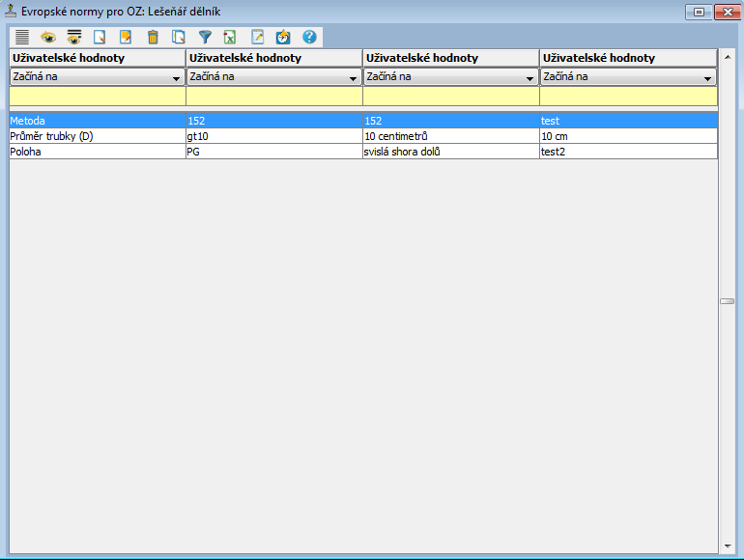Delete record using the trash can icon
The image size is (744, 560).
tap(152, 38)
